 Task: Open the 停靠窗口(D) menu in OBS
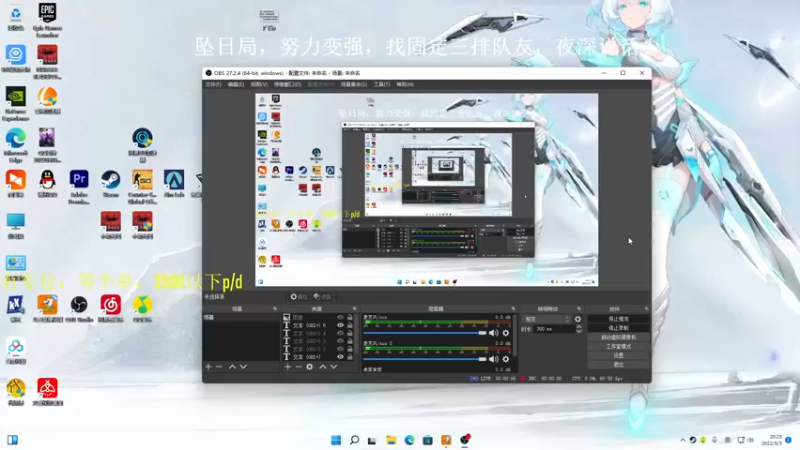[288, 84]
